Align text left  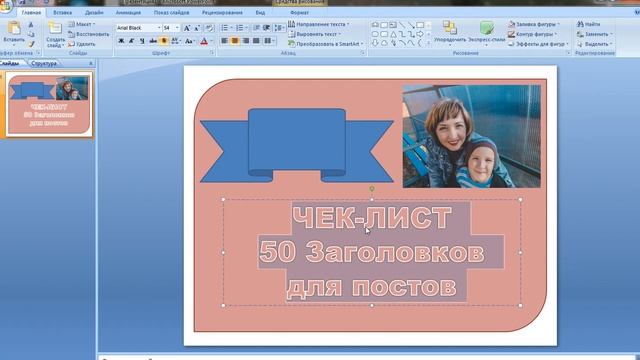[x=224, y=41]
